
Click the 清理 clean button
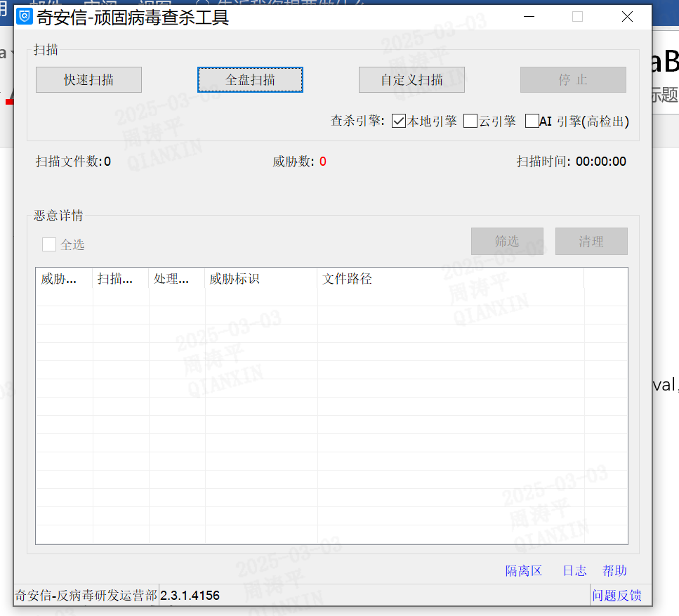pyautogui.click(x=591, y=242)
